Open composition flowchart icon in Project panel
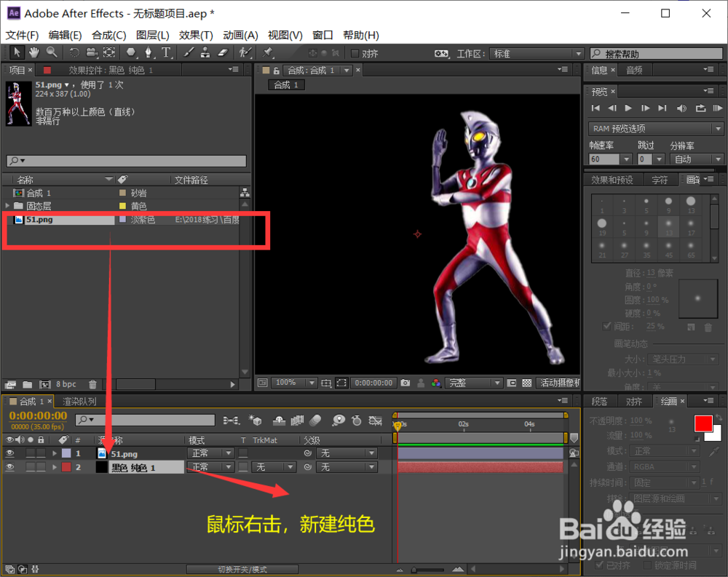Viewport: 728px width, 577px height. point(245,193)
